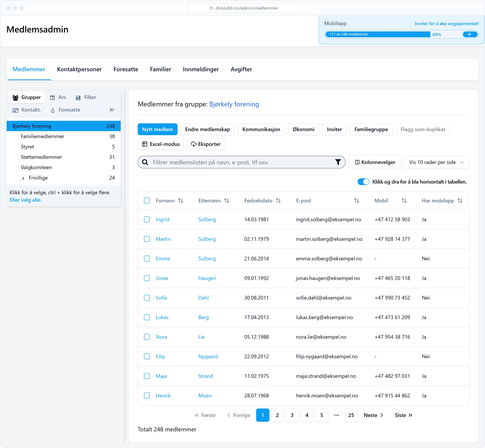
Task: Click the funnel filter icon in search bar
Action: coord(338,162)
